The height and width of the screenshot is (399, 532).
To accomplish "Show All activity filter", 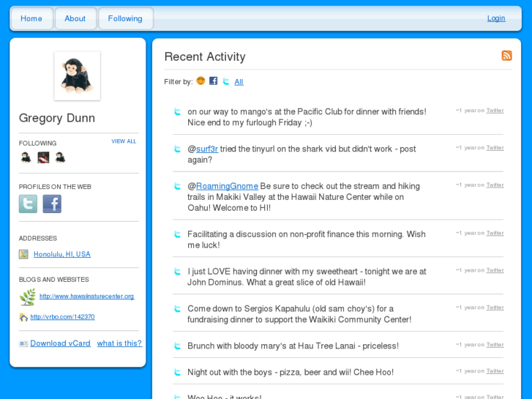I will point(239,82).
